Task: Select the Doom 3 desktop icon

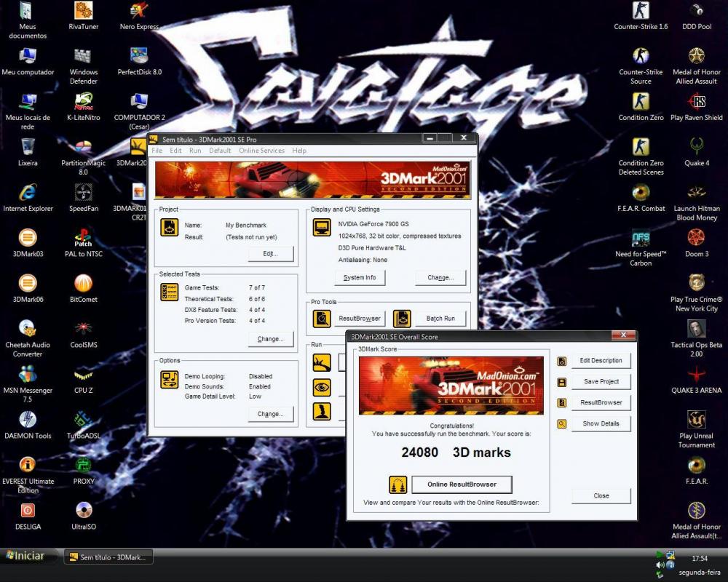Action: click(697, 238)
